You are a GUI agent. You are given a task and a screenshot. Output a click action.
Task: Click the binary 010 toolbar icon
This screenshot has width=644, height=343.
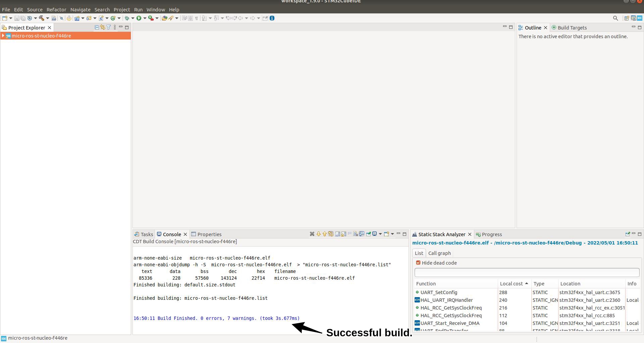click(54, 18)
